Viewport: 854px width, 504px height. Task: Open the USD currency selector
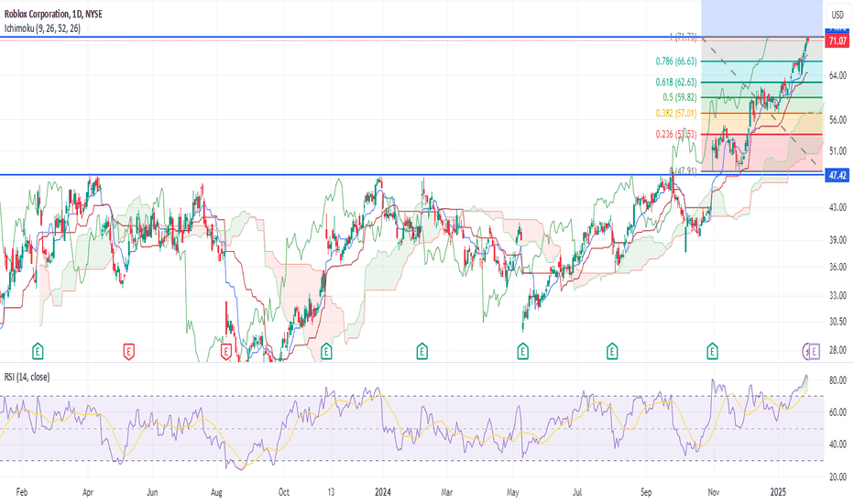click(x=838, y=15)
